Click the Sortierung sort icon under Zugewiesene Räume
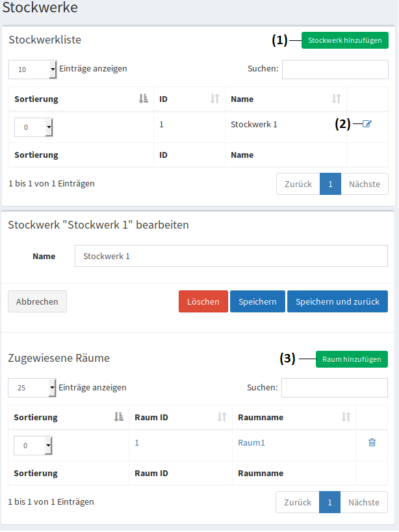Viewport: 399px width, 532px height. [119, 416]
